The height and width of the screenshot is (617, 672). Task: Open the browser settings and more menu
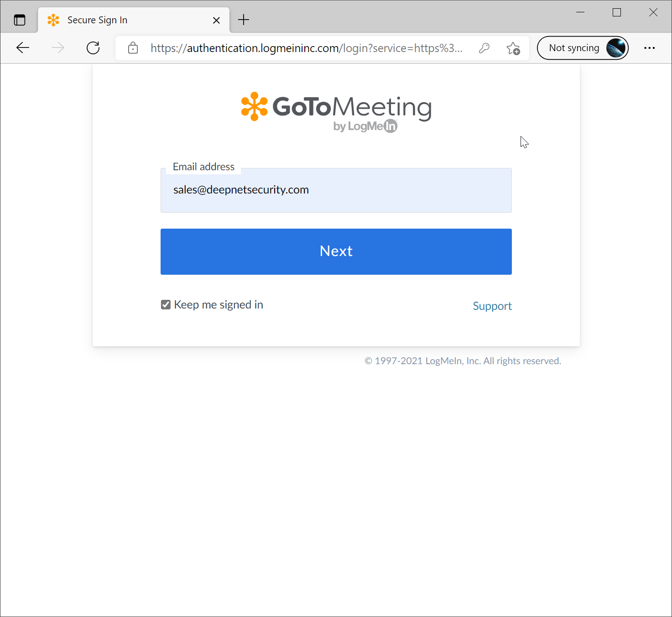click(649, 48)
